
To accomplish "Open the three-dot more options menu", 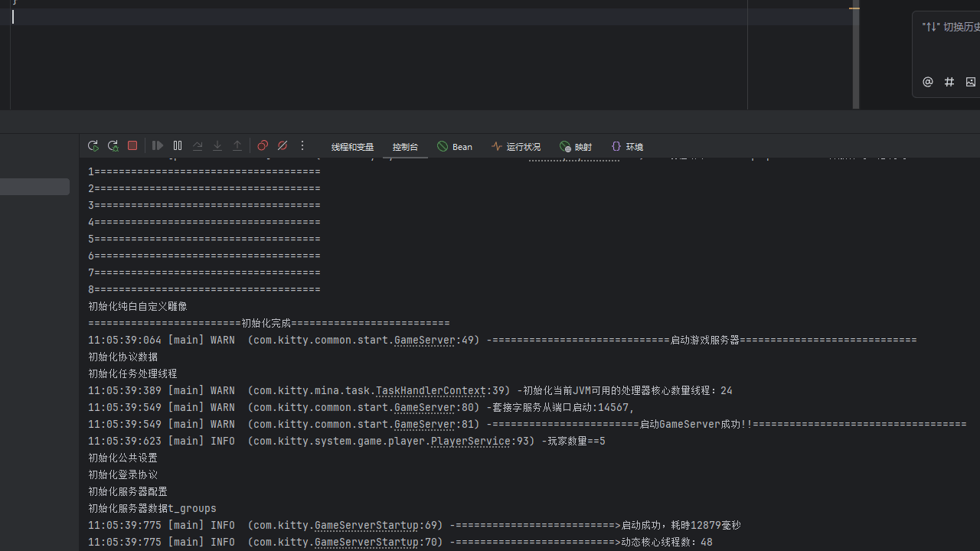I will [x=302, y=146].
